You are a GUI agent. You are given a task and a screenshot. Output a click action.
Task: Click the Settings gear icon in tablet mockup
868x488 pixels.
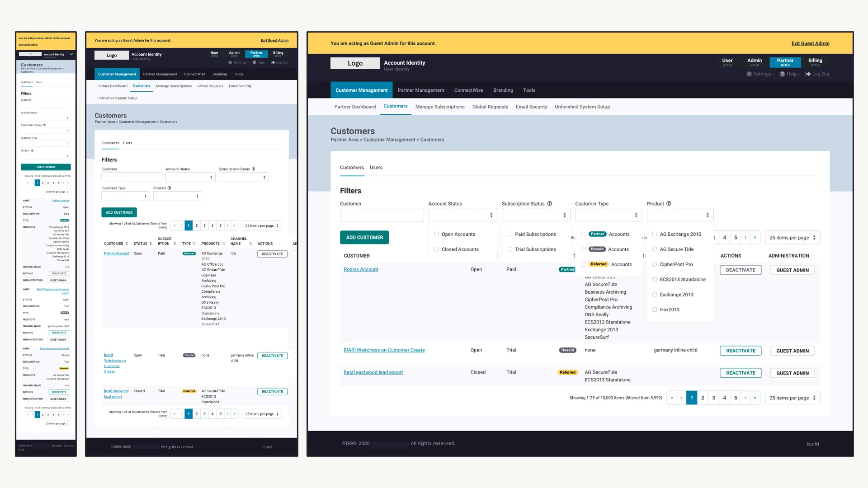pos(230,63)
